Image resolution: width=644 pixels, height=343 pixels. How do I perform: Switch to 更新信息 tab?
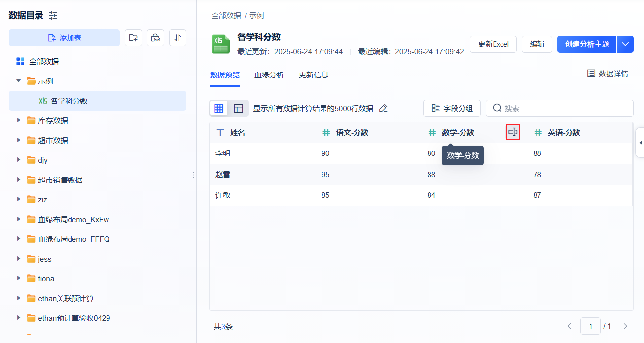[x=313, y=75]
